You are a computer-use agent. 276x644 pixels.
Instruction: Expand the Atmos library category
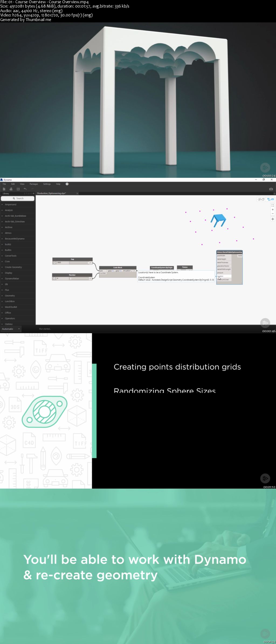tap(18, 233)
